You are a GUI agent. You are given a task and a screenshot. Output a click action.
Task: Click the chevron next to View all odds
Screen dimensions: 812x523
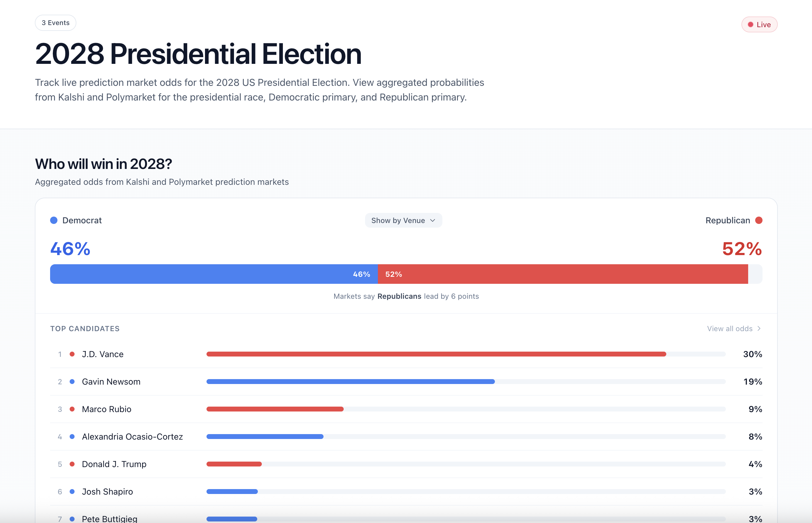759,328
